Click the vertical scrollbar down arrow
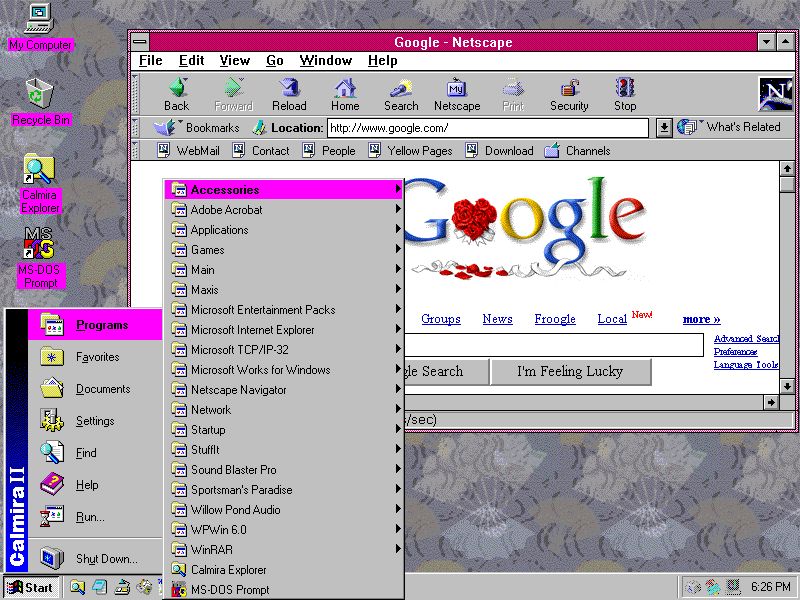This screenshot has height=600, width=800. 787,386
